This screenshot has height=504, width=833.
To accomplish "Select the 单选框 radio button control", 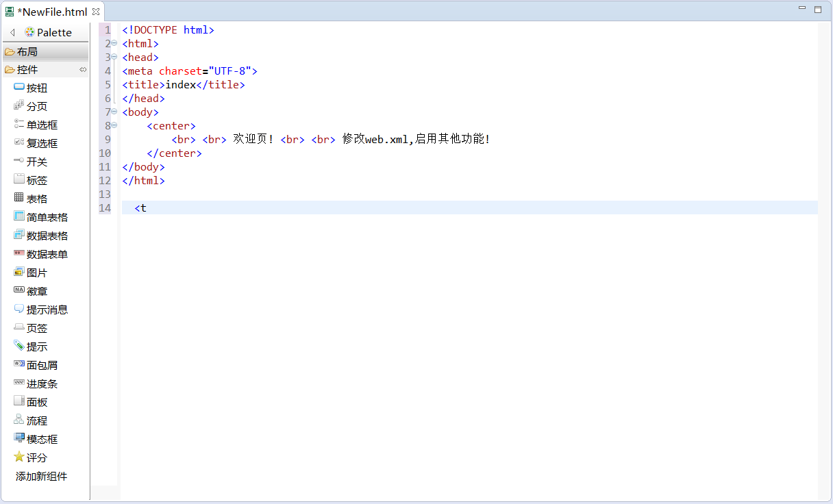I will (41, 125).
